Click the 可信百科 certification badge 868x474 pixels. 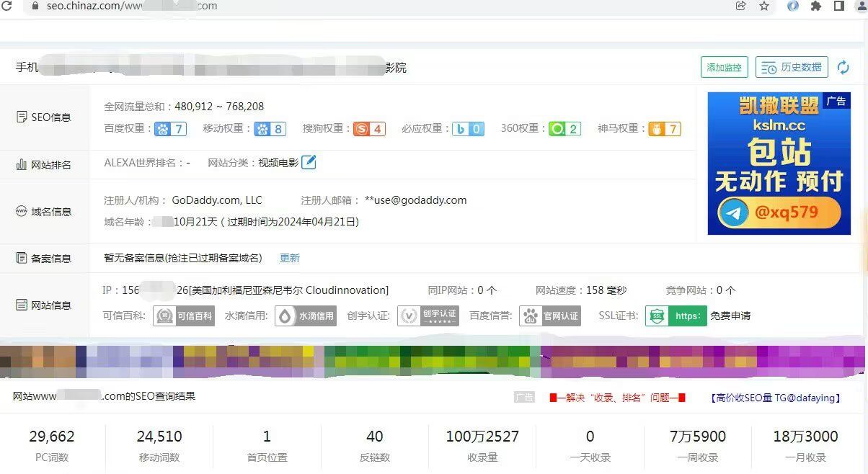pos(184,316)
